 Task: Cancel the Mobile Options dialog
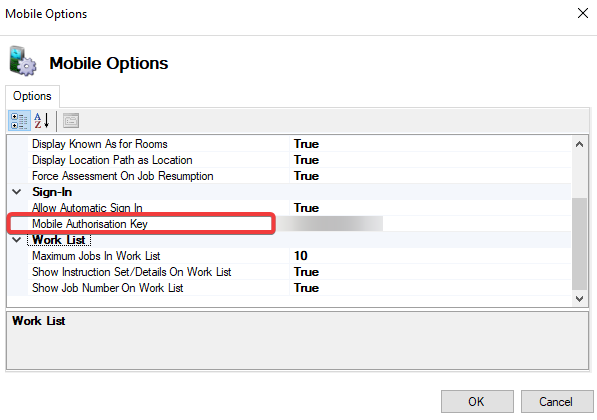click(x=557, y=401)
